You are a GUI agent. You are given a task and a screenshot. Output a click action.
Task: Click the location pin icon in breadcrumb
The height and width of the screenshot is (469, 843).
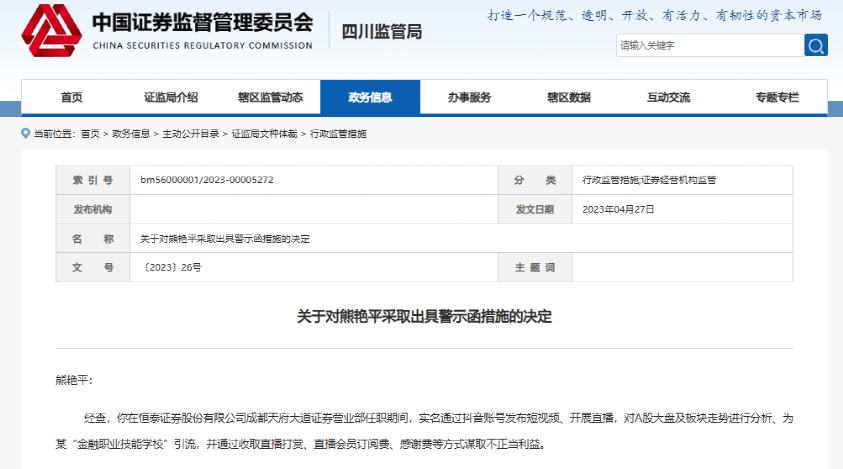point(26,133)
